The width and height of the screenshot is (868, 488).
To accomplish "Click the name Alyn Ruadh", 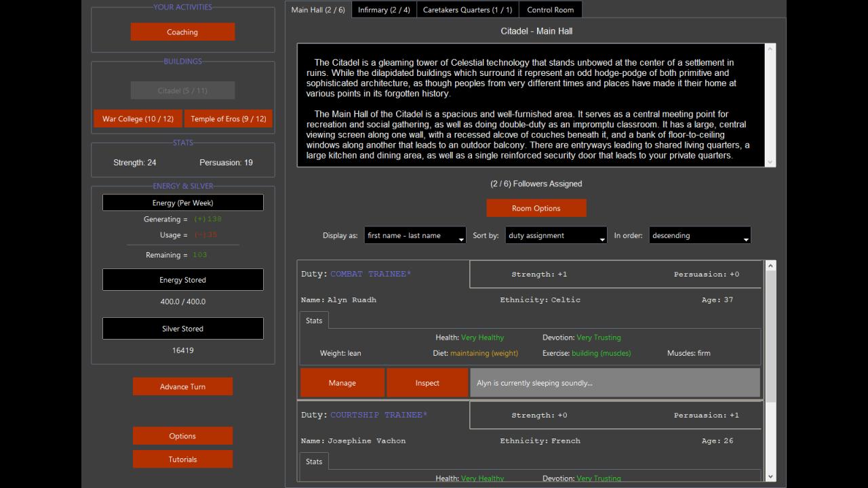I will (x=352, y=300).
